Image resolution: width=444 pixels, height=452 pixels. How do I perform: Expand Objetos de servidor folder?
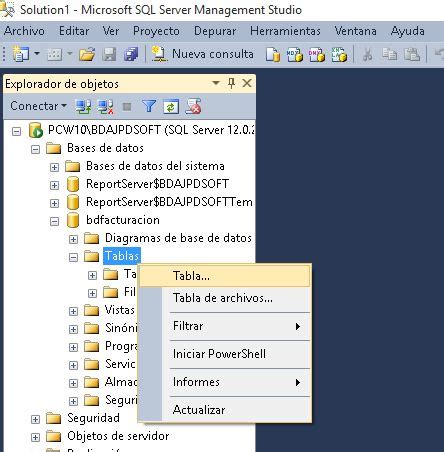pos(35,437)
